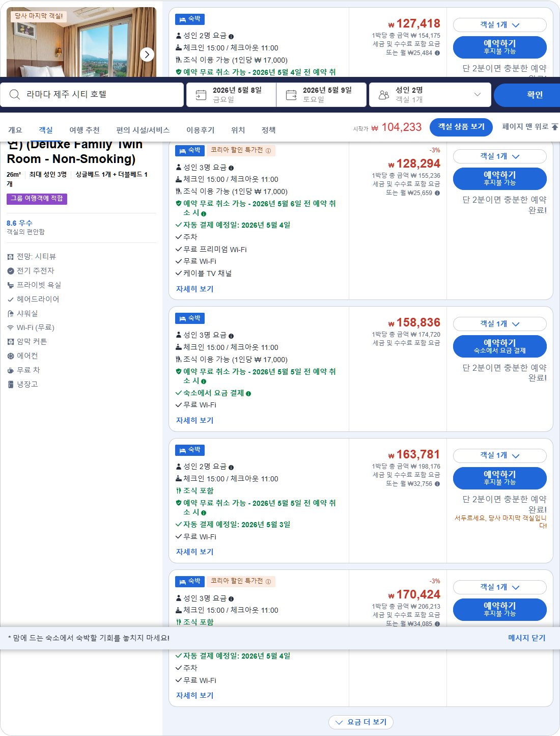Expand 자세히 보기 under ₩158,836 rate

point(195,420)
